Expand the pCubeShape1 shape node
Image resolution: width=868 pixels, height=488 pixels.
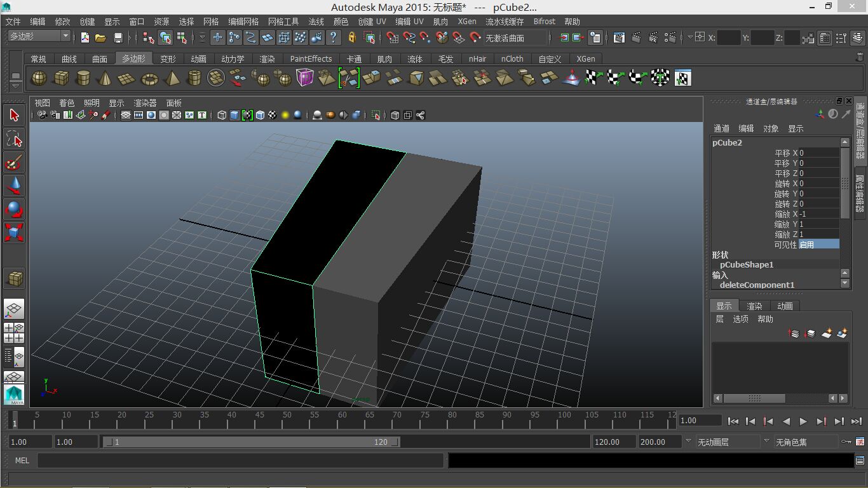tap(746, 264)
